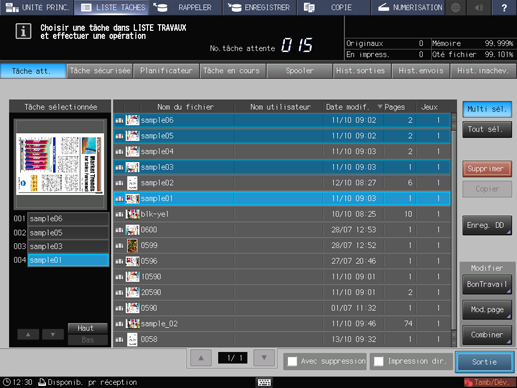Screen dimensions: 517x388
Task: Open the RAPPELER recall function
Action: coord(185,7)
